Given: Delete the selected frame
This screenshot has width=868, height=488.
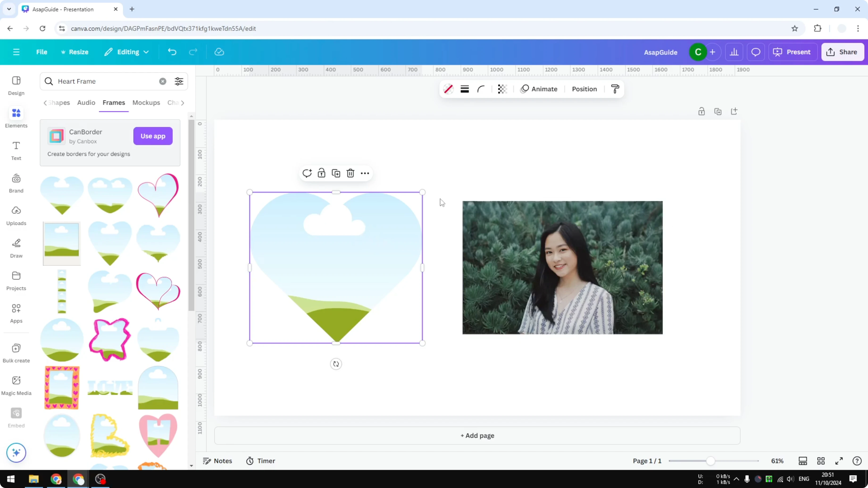Looking at the screenshot, I should click(351, 173).
